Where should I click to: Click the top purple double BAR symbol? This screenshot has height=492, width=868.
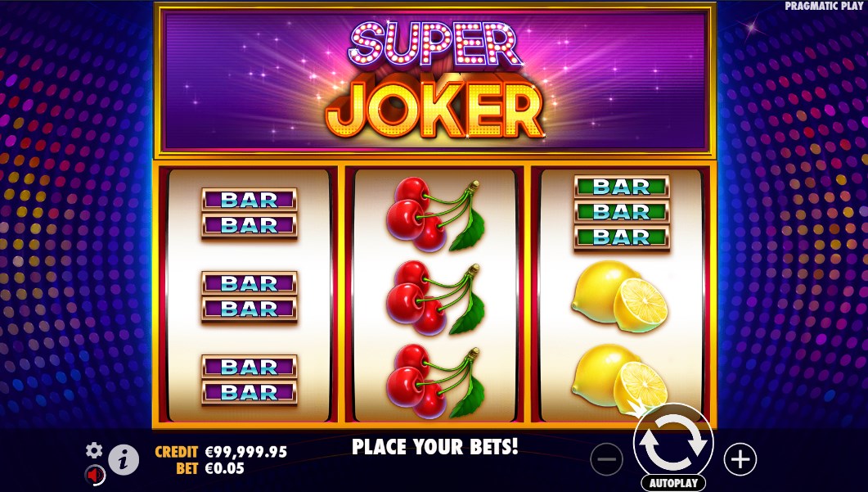pos(249,214)
